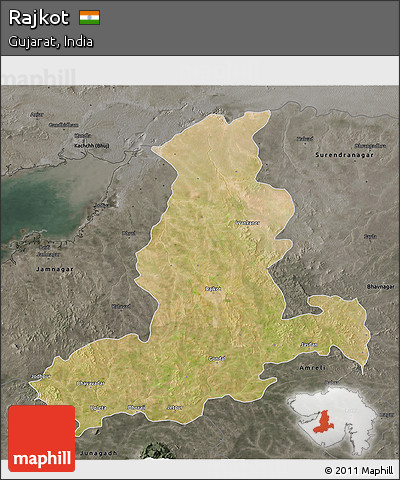The image size is (400, 480).
Task: Select the "Surendranagar" district label
Action: coord(344,155)
